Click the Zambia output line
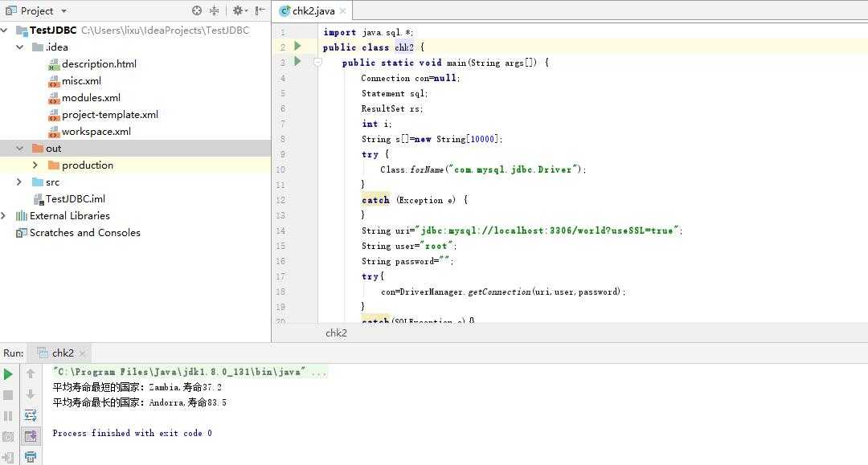This screenshot has height=465, width=868. pyautogui.click(x=137, y=387)
